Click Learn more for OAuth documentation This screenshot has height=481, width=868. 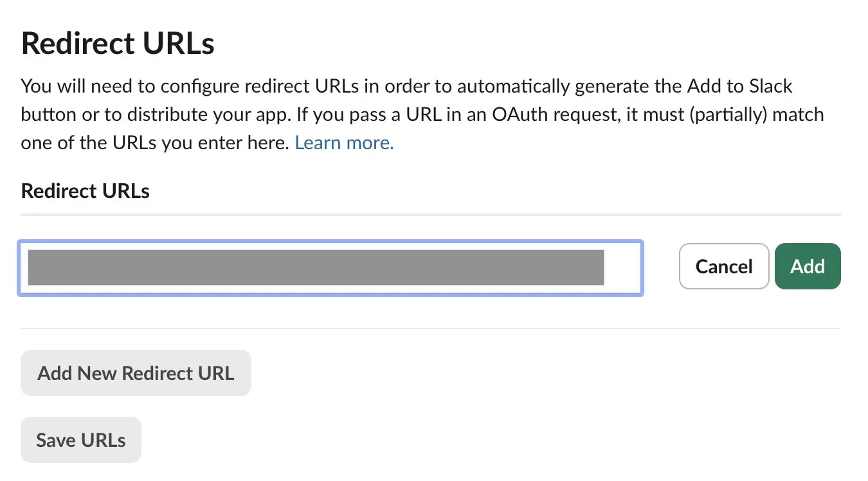[343, 142]
